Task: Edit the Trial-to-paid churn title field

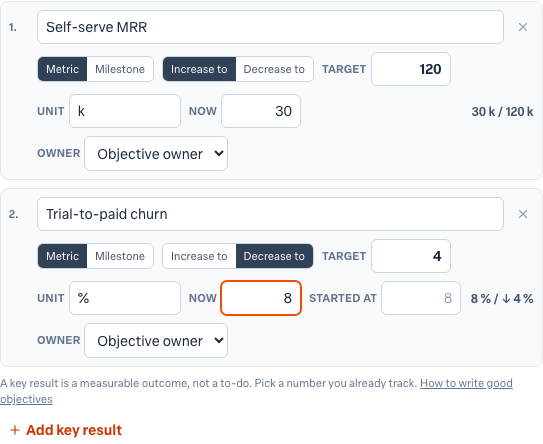Action: pyautogui.click(x=270, y=214)
